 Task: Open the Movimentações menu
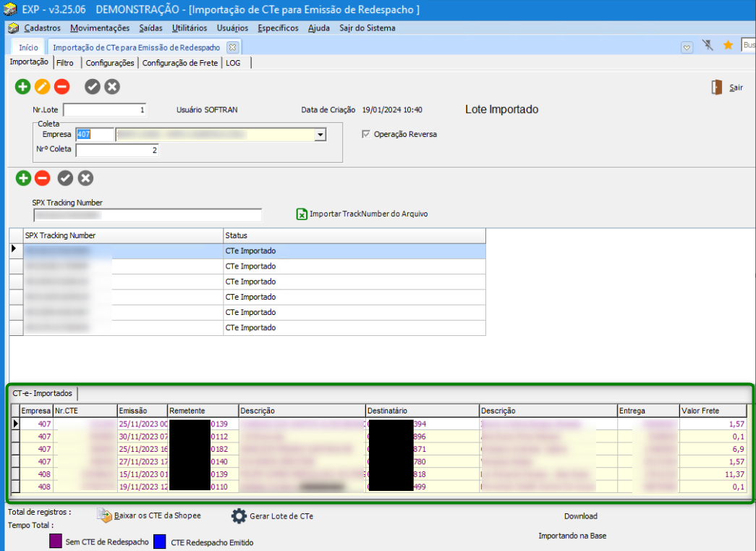point(100,28)
